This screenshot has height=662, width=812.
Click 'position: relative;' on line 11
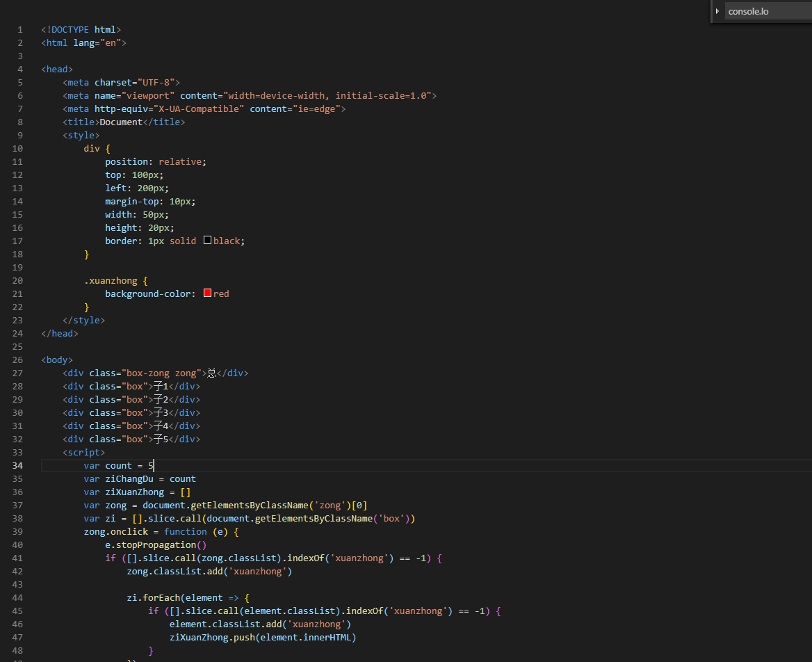click(155, 161)
